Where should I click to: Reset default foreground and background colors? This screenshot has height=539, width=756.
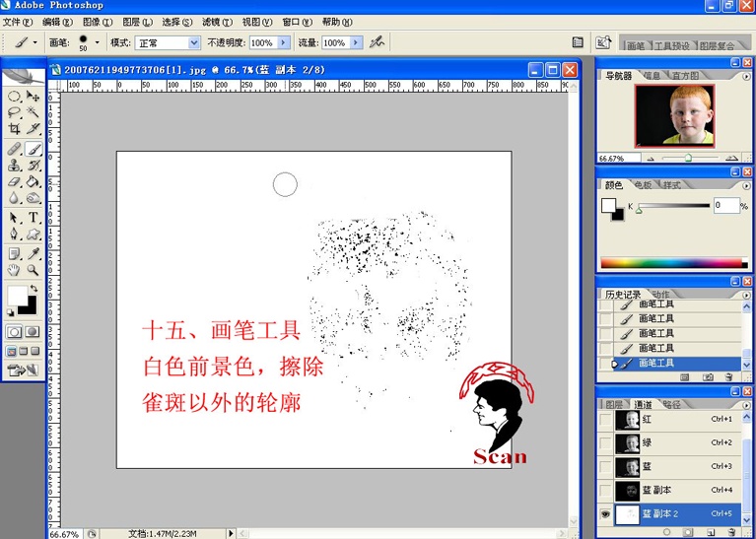click(x=10, y=313)
